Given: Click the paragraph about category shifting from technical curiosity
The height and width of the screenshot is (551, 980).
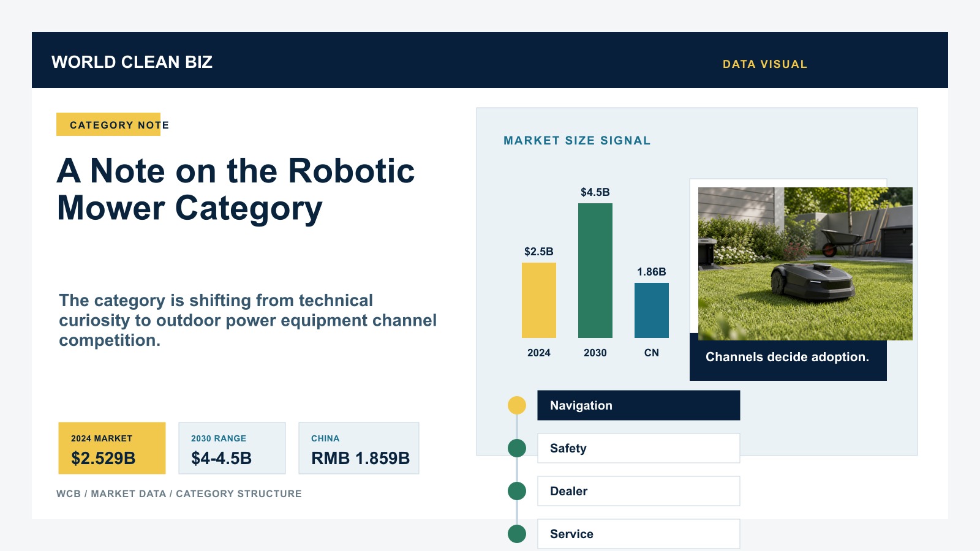Looking at the screenshot, I should pyautogui.click(x=247, y=320).
